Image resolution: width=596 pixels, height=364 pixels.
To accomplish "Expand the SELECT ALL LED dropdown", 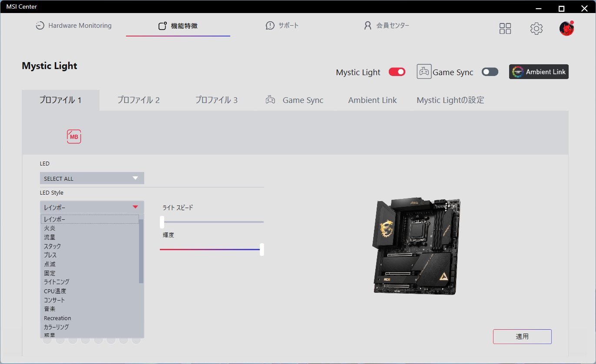I will [92, 178].
